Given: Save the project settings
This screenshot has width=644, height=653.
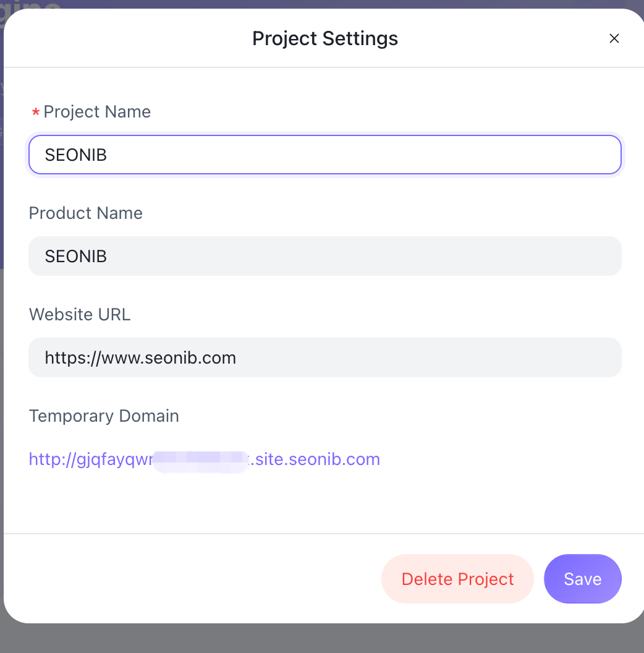Looking at the screenshot, I should pos(582,579).
